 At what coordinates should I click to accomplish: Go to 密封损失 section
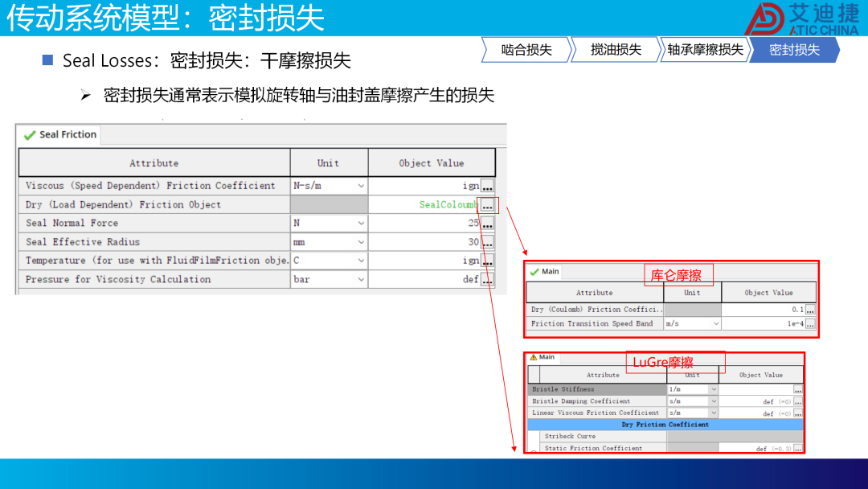coord(794,50)
